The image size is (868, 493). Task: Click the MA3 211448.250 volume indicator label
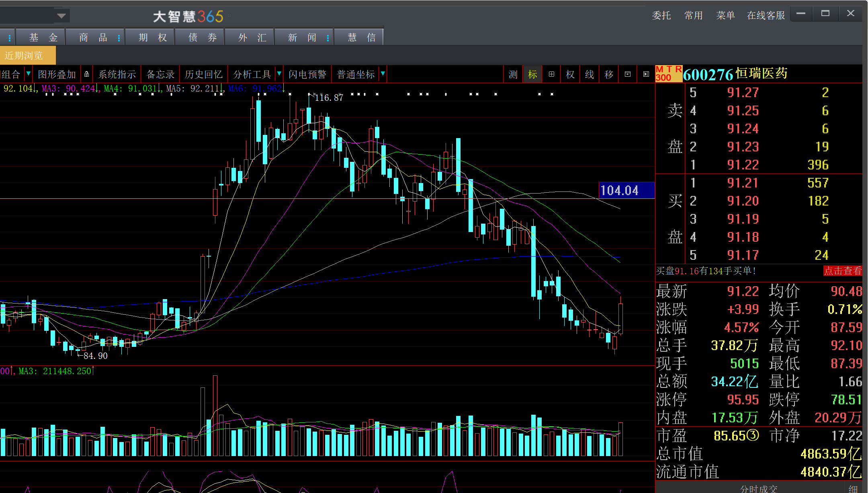56,371
